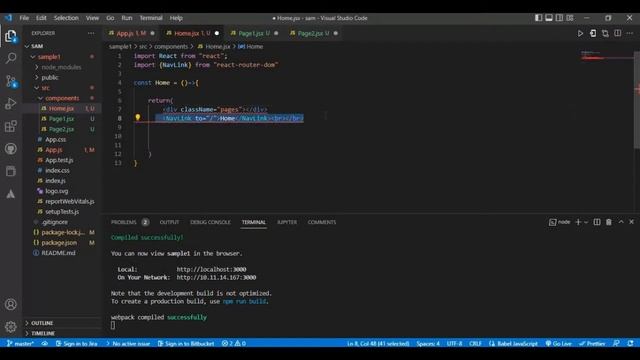Click Babel JavaScript language mode
Viewport: 640px width, 360px height.
513,343
